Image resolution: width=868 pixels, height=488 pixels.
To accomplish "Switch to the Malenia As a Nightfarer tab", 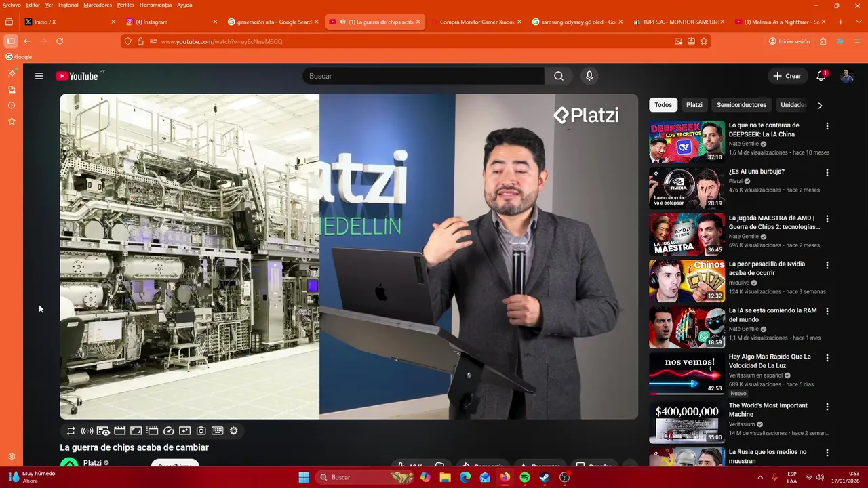I will click(780, 22).
